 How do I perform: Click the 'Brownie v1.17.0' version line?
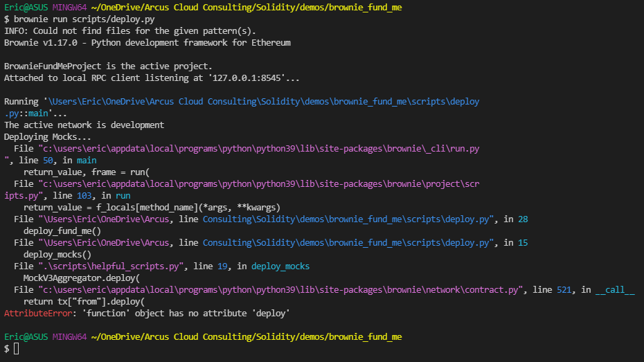click(x=147, y=43)
